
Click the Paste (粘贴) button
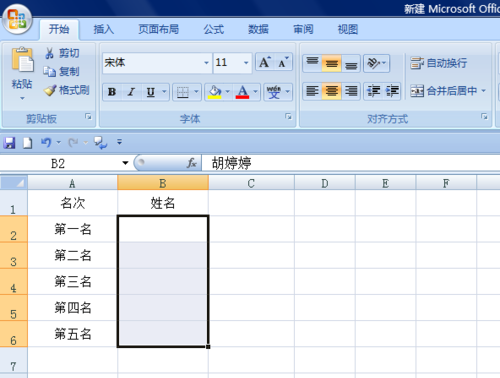click(x=22, y=74)
